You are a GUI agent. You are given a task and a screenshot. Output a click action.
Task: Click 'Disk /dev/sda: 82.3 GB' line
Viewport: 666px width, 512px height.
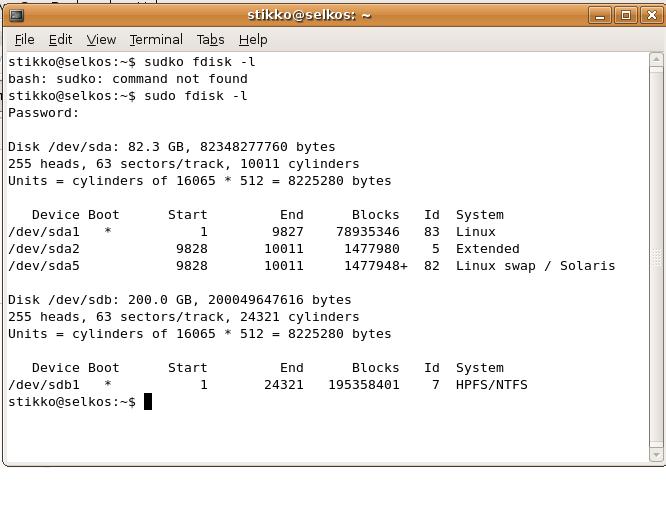tap(172, 147)
